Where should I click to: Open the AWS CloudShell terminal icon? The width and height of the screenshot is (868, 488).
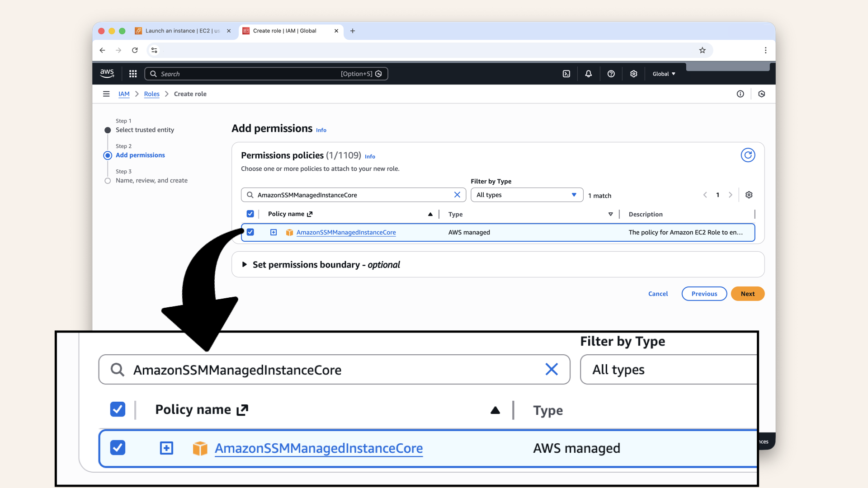tap(566, 74)
